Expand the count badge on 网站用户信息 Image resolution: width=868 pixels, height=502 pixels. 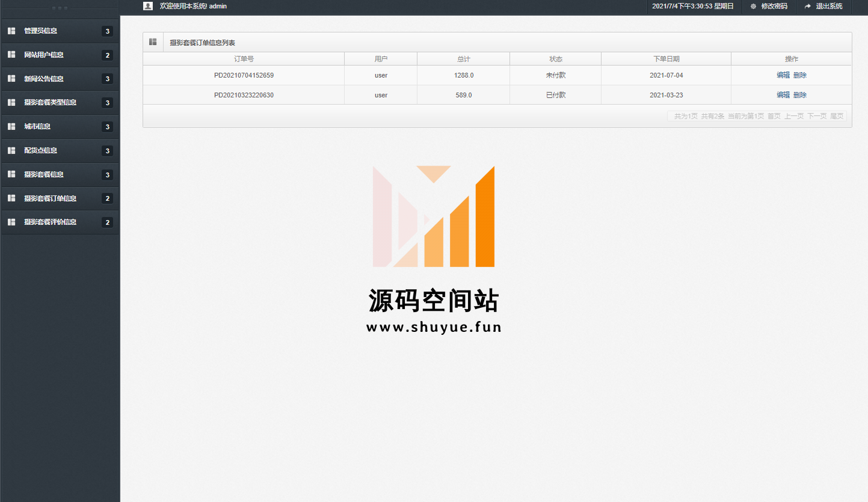point(107,55)
